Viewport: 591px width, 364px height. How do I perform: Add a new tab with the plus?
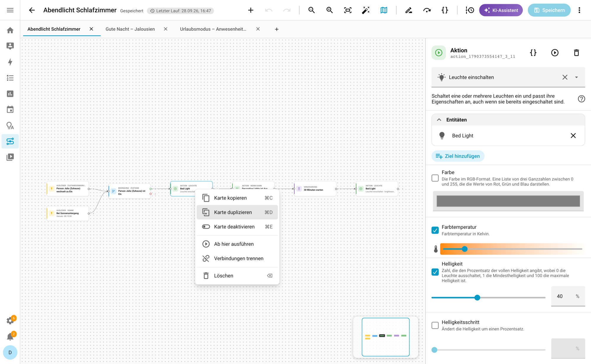pos(277,29)
